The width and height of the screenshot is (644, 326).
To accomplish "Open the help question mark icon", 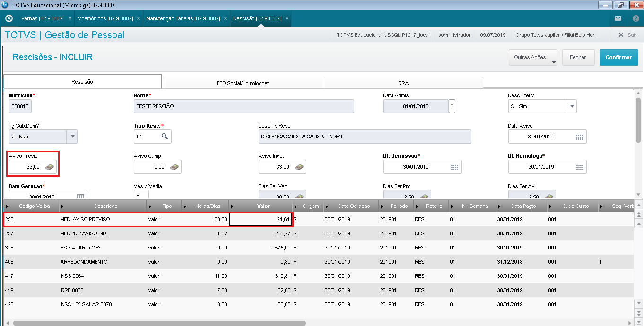I will (x=635, y=18).
